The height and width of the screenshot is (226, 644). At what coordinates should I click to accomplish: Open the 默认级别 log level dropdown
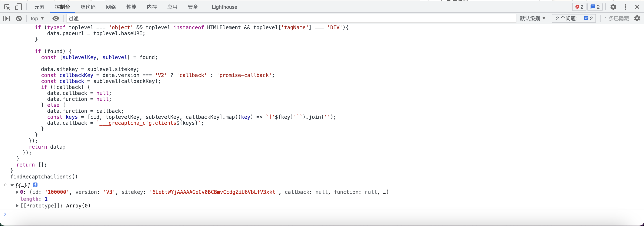coord(532,19)
